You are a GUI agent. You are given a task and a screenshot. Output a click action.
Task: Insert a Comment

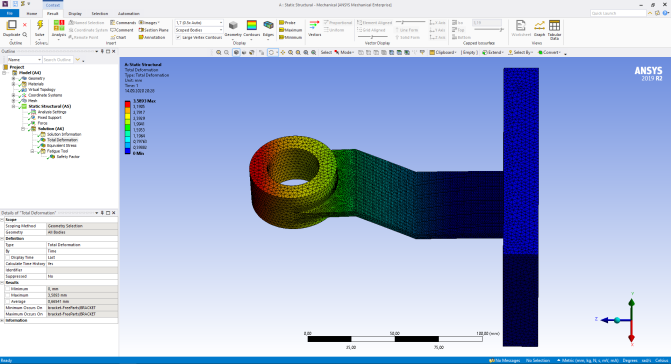(x=122, y=30)
